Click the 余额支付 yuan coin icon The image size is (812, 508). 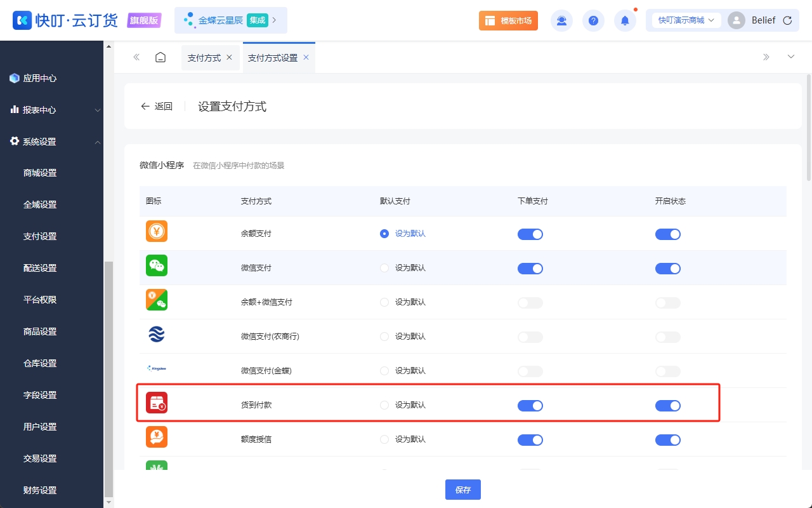[x=157, y=231]
